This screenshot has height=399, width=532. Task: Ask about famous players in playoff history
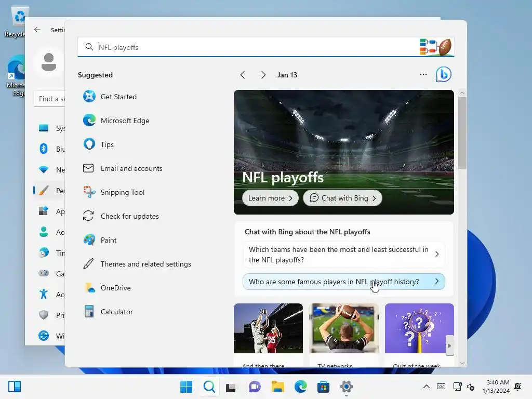coord(344,282)
